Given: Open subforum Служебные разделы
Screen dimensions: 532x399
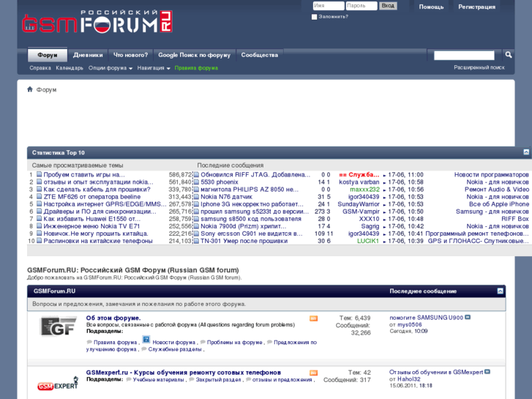Looking at the screenshot, I should [175, 349].
